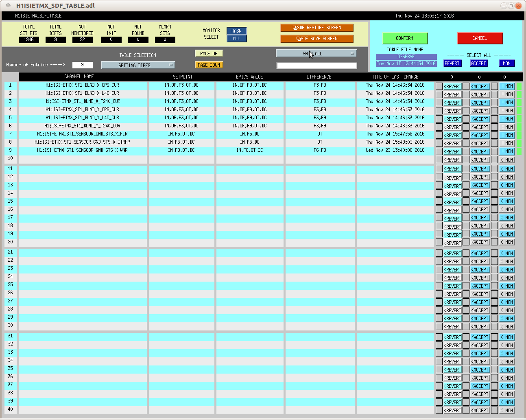Select channel name H1:ISI-ETMX_ST1_SENSCOR_GND_STS_X_WNR
Viewport: 526px width, 420px height.
point(82,150)
